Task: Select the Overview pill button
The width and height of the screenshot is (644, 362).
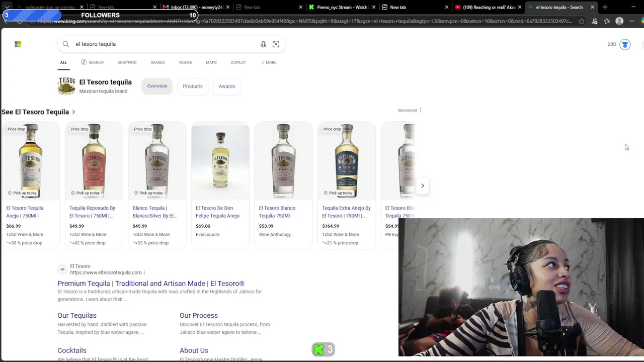Action: point(157,86)
